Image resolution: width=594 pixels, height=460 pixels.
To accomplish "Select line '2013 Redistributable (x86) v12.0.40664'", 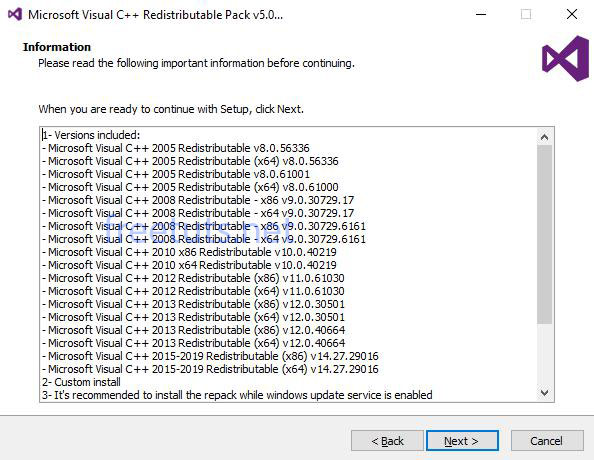I will tap(194, 330).
